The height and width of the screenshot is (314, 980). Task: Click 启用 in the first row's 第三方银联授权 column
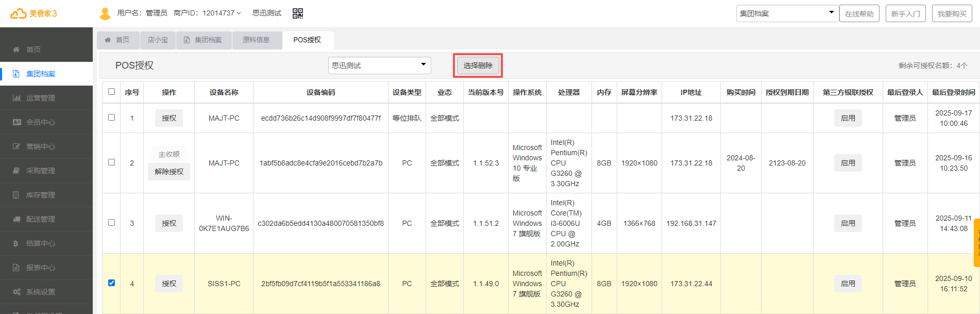click(848, 118)
